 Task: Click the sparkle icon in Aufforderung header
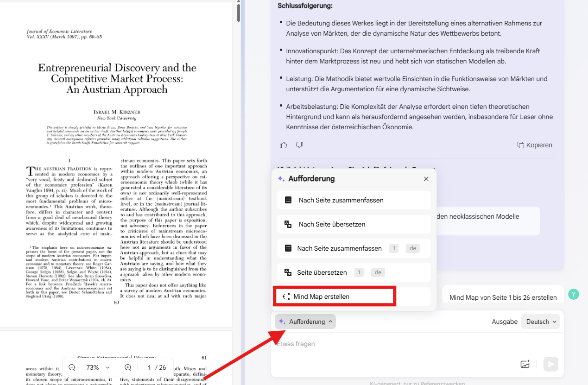point(281,179)
